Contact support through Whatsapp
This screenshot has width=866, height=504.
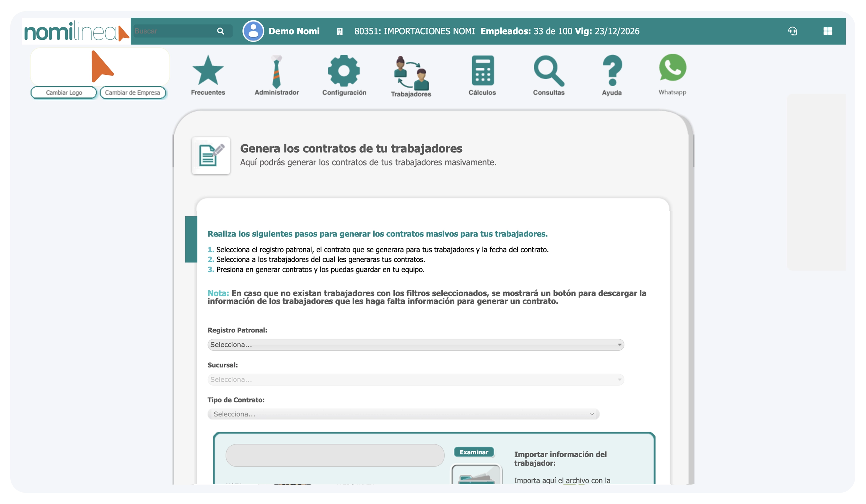[x=672, y=70]
